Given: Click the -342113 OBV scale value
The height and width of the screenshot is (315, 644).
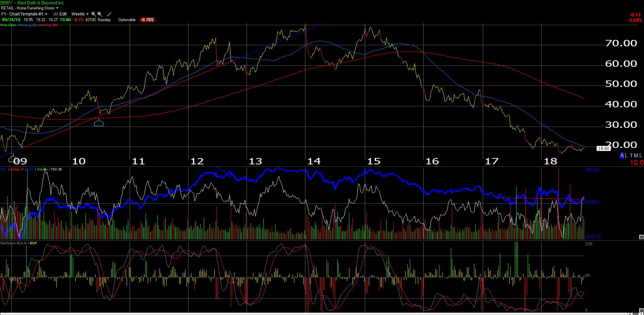Looking at the screenshot, I should click(x=593, y=237).
